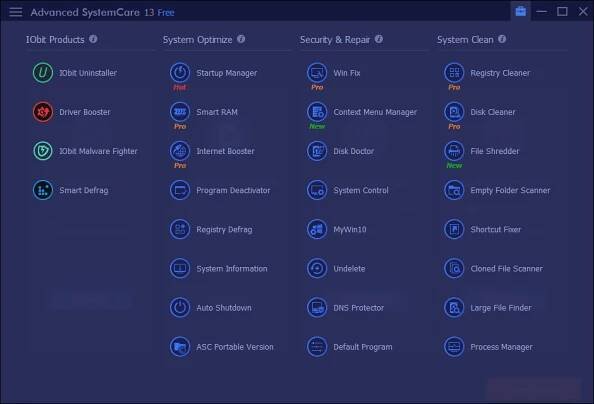Open Program Deactivator icon
Screen dimensions: 594x404
(x=180, y=190)
